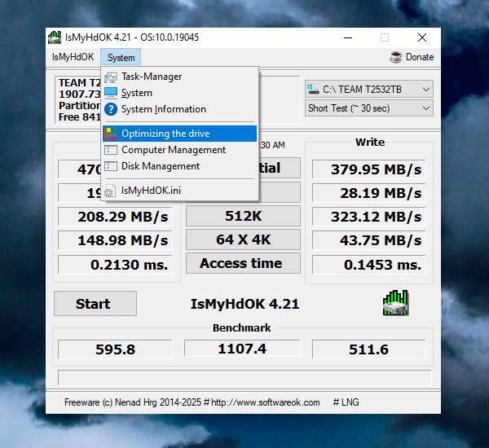This screenshot has height=448, width=489.
Task: Start the benchmark with Start button
Action: coord(95,304)
